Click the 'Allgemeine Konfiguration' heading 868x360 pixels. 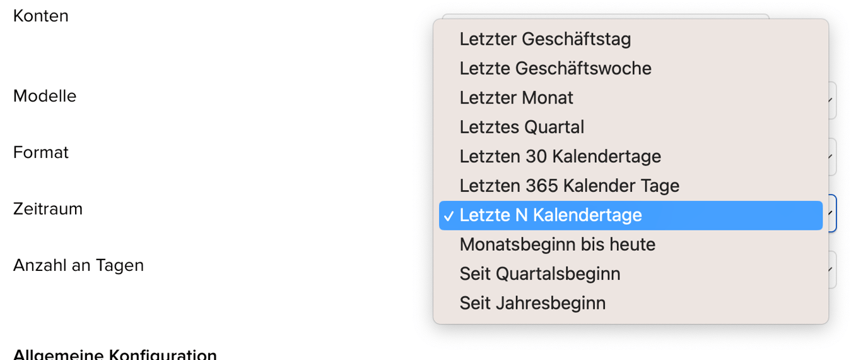pos(115,354)
